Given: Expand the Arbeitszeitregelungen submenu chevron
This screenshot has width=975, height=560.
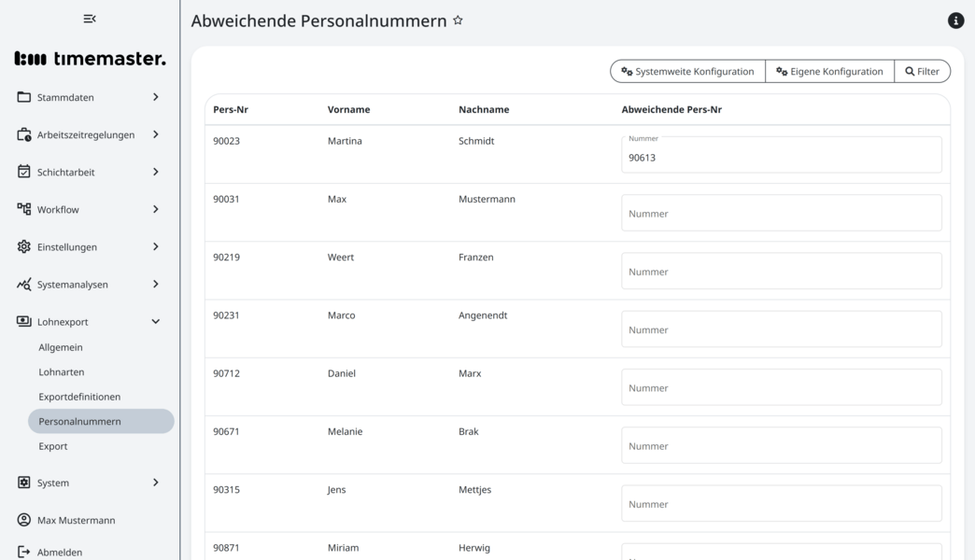Looking at the screenshot, I should pos(155,134).
